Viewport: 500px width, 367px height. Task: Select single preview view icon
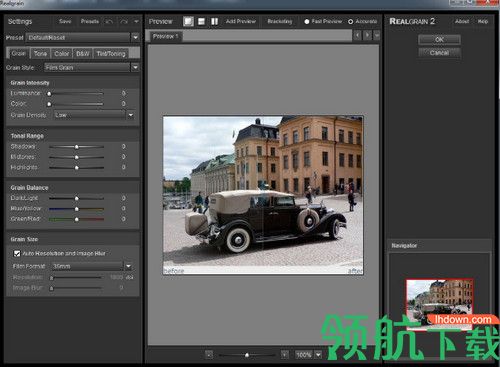coord(188,21)
